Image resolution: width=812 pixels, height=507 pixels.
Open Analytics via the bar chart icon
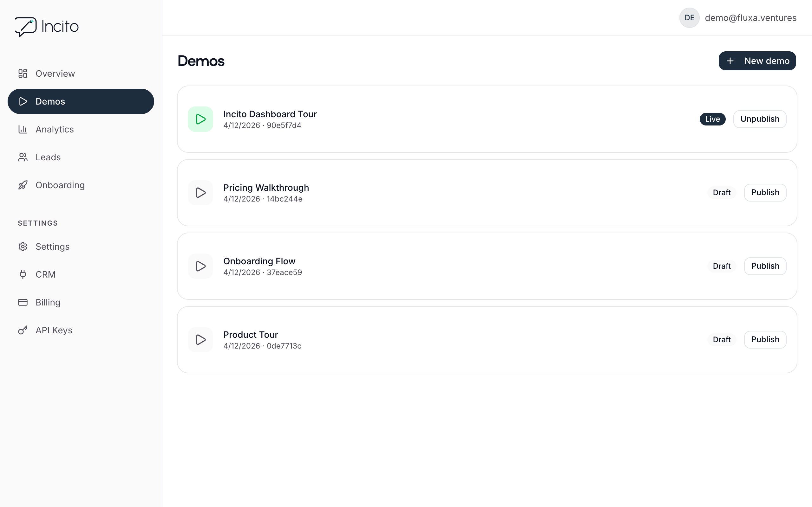coord(23,129)
